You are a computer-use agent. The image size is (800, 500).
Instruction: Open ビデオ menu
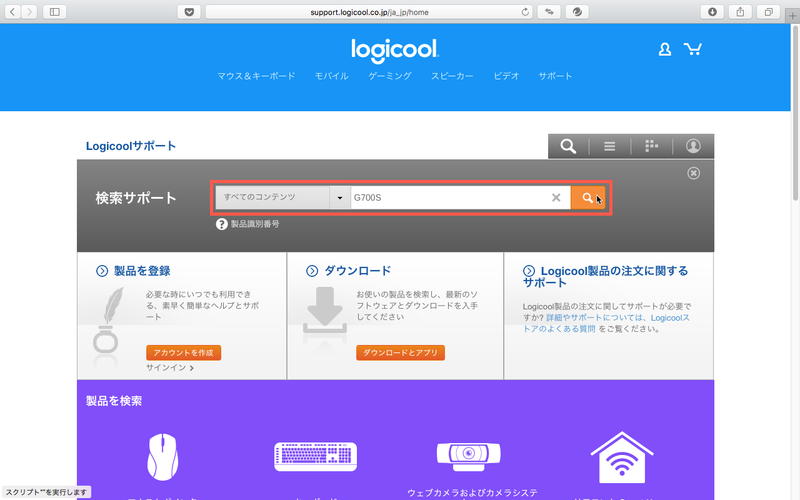click(506, 76)
